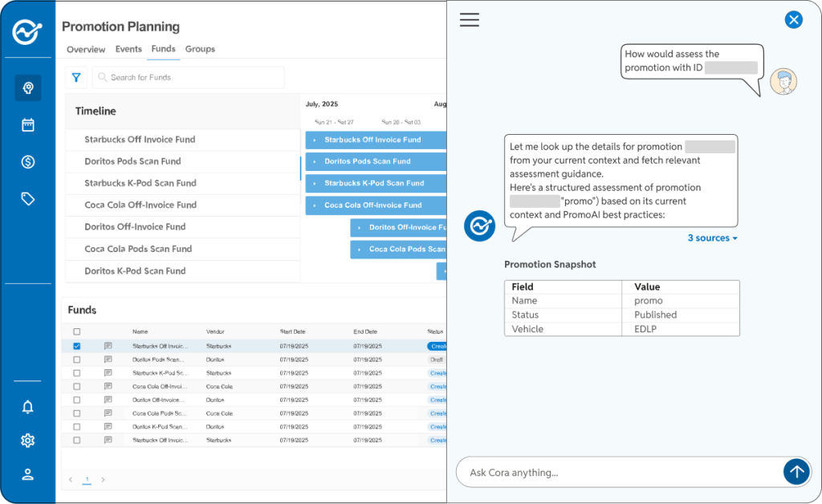Screen dimensions: 822x504
Task: Click Start Date column header
Action: 292,331
